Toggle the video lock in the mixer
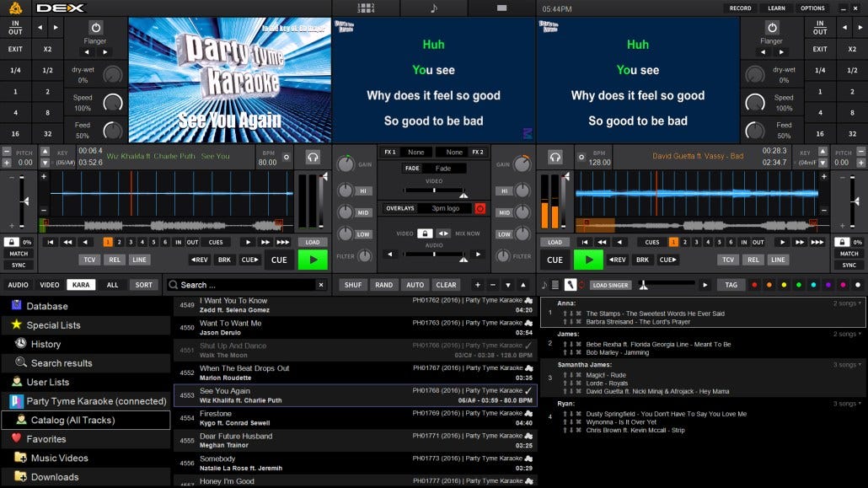The width and height of the screenshot is (868, 488). (426, 233)
